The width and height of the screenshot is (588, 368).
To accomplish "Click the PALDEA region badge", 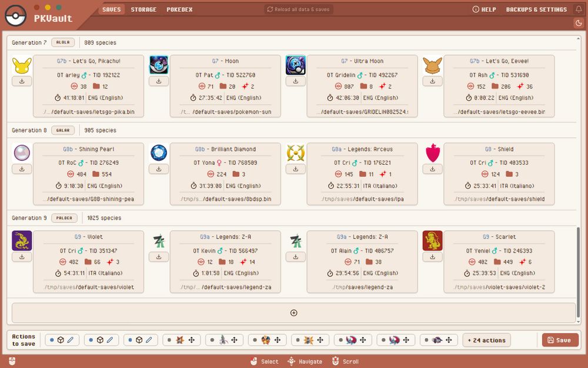I will point(64,218).
